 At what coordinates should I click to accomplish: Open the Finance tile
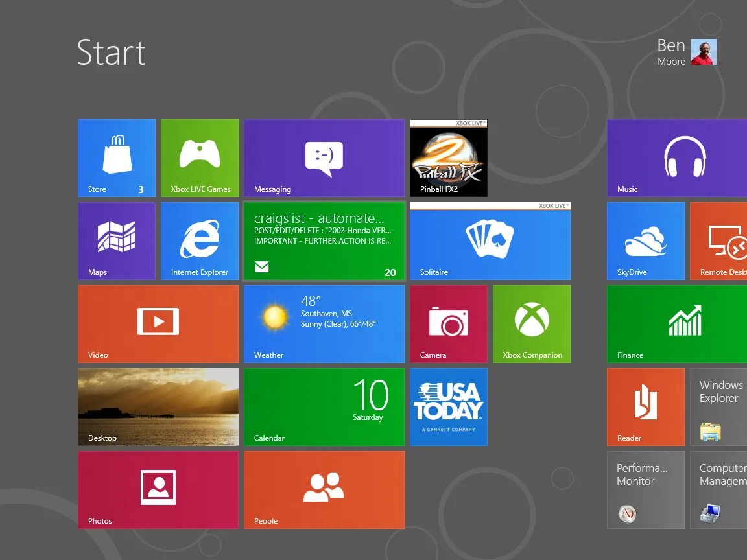pos(677,324)
